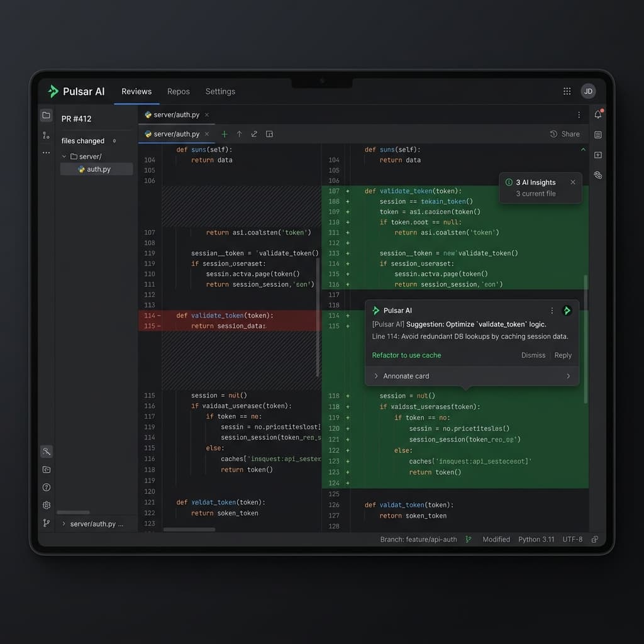Open the notifications bell icon
Viewport: 644px width, 644px height.
click(x=598, y=114)
